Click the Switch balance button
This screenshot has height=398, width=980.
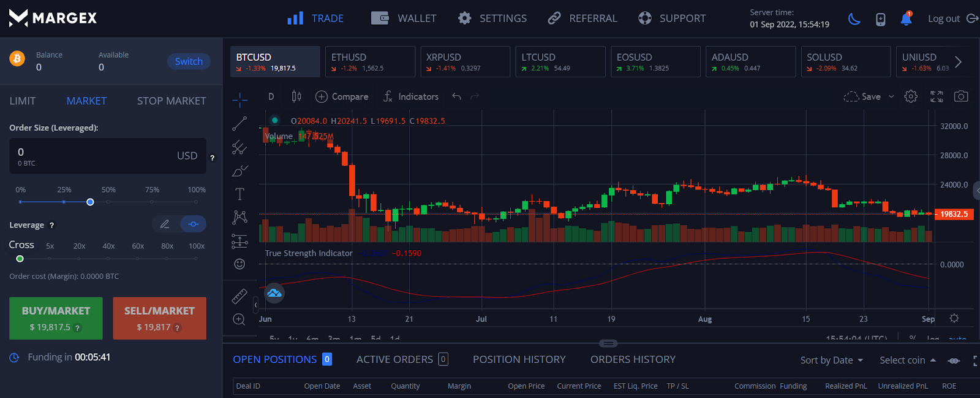[x=189, y=61]
